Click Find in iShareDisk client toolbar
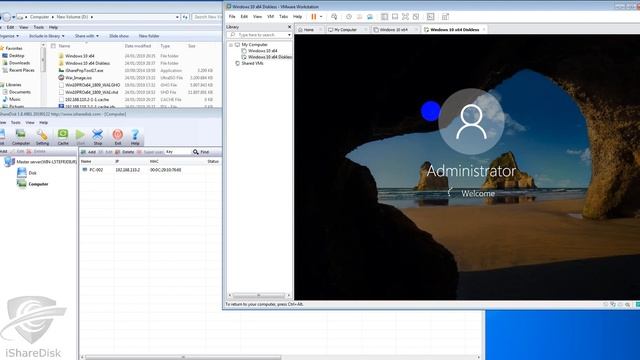The width and height of the screenshot is (640, 360). [201, 152]
